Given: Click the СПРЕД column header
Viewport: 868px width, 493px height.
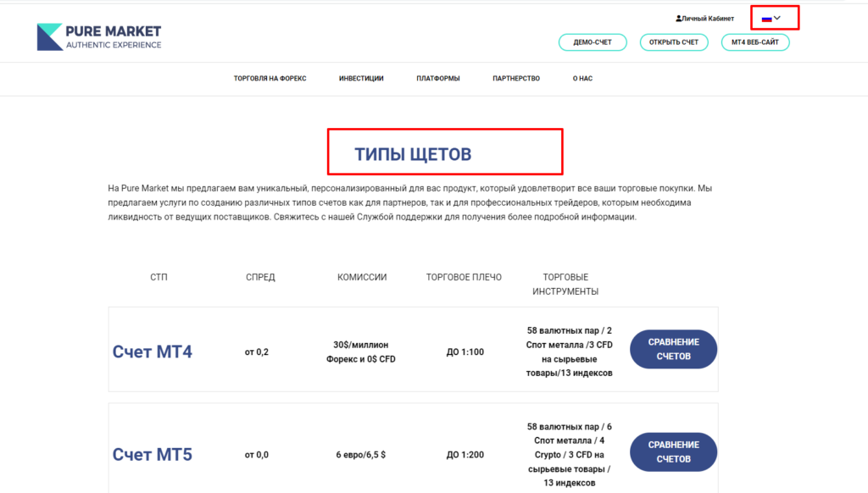Looking at the screenshot, I should 260,277.
